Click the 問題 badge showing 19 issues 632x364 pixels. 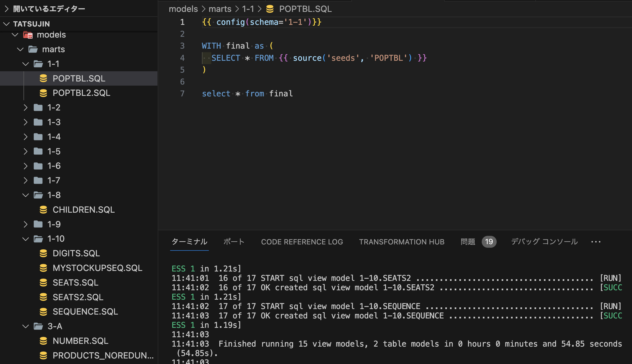click(x=489, y=242)
